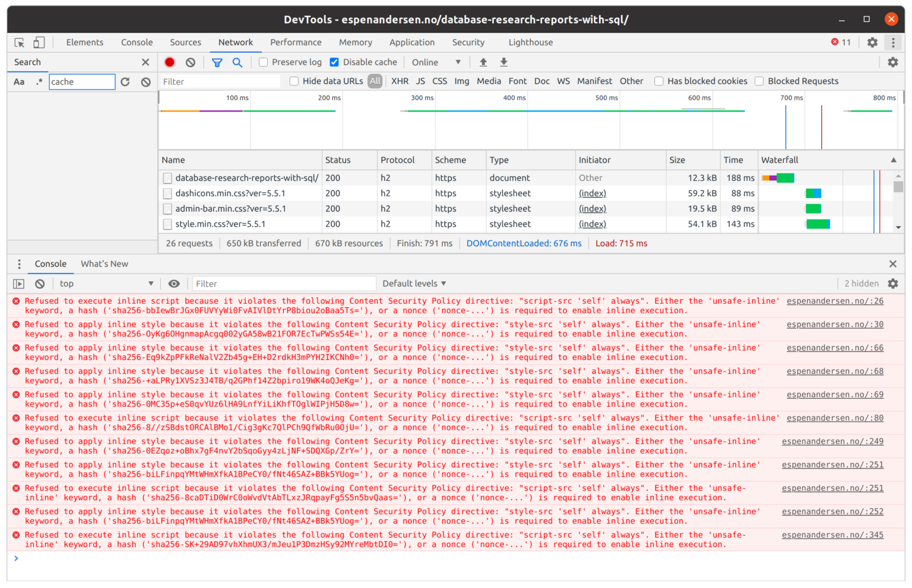The height and width of the screenshot is (588, 912).
Task: Check the Hide data URLs option
Action: 294,81
